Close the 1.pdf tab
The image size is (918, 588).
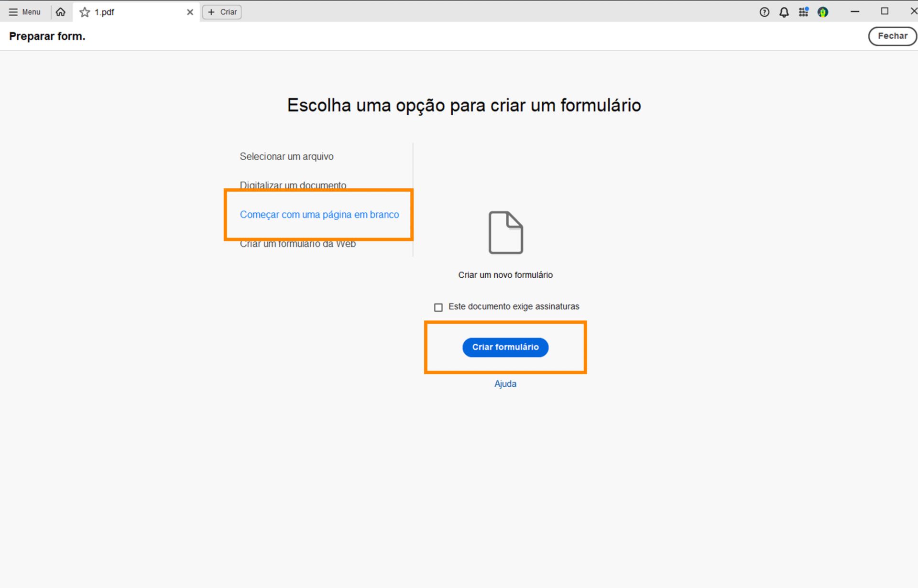(190, 12)
